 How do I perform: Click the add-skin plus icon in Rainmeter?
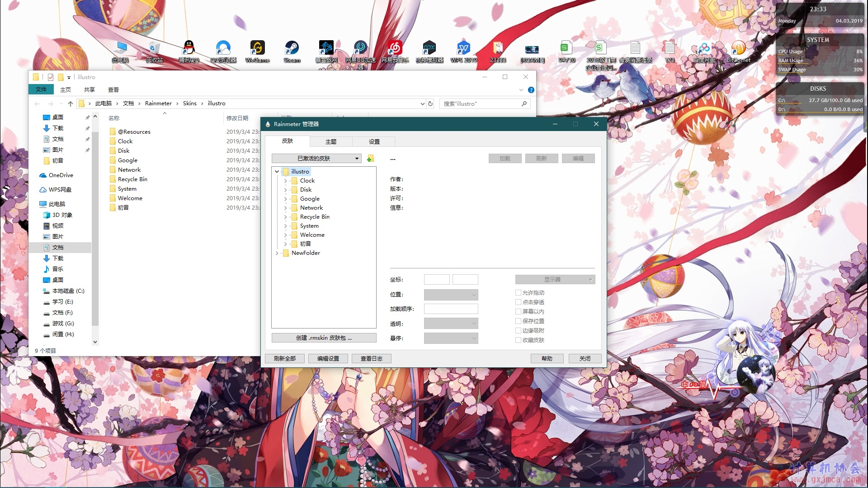click(x=370, y=159)
